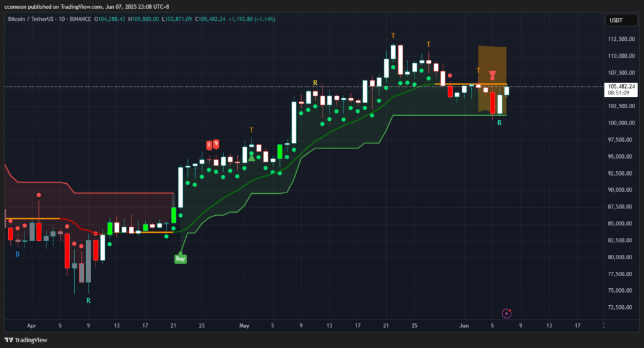The image size is (644, 348).
Task: Click the T label above the highest candle
Action: click(393, 36)
